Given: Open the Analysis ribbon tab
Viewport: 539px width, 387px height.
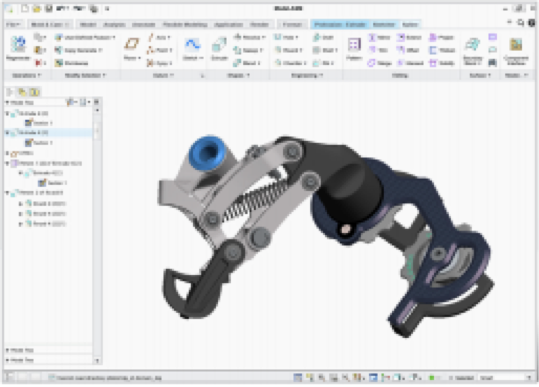Looking at the screenshot, I should (114, 24).
